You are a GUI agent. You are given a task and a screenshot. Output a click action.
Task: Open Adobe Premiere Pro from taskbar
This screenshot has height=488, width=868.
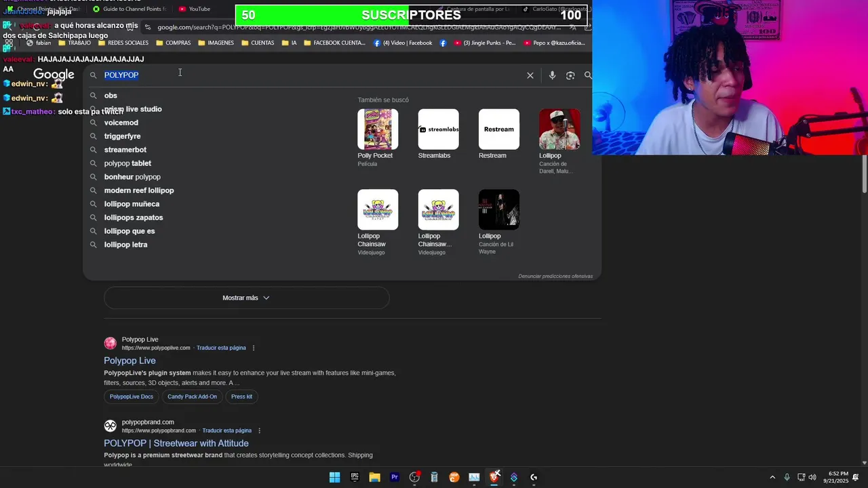(x=395, y=477)
